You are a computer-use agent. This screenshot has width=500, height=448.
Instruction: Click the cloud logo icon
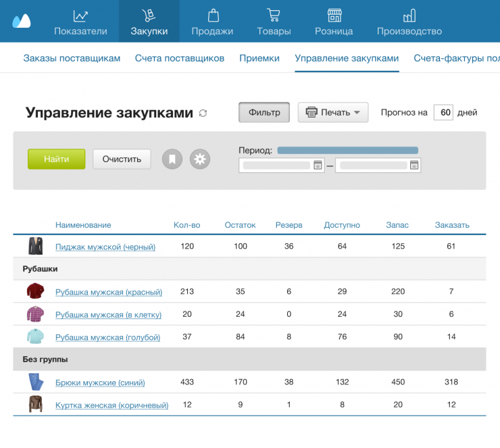(x=22, y=21)
